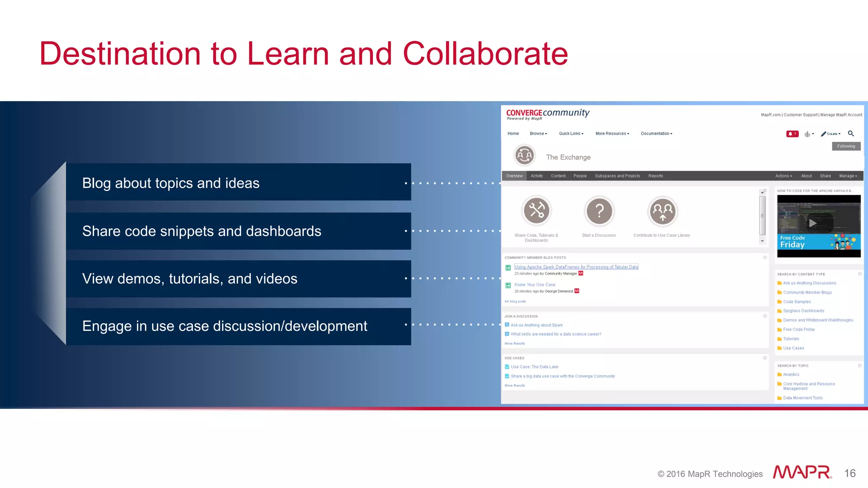The width and height of the screenshot is (868, 488).
Task: Click the search magnifier icon
Action: point(851,133)
